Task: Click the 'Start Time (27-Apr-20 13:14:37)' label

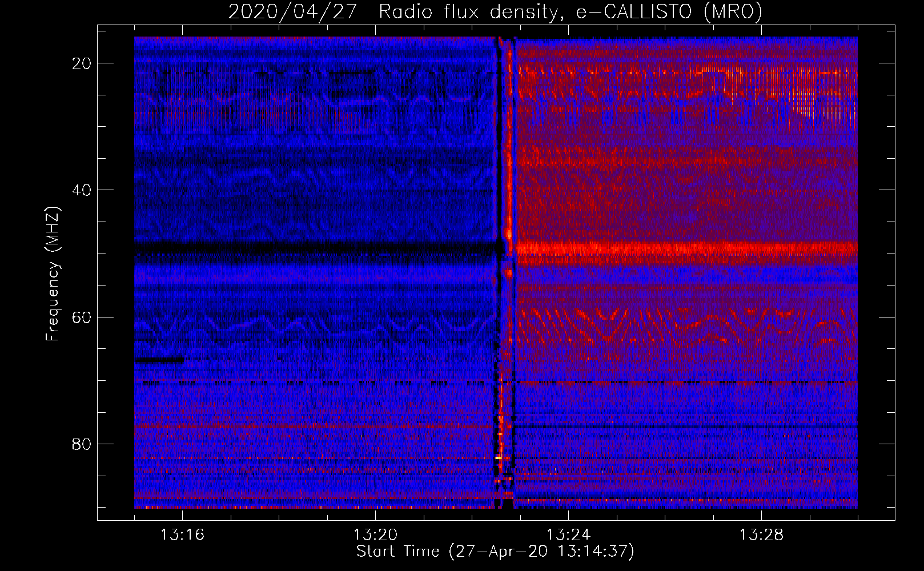Action: pyautogui.click(x=495, y=552)
